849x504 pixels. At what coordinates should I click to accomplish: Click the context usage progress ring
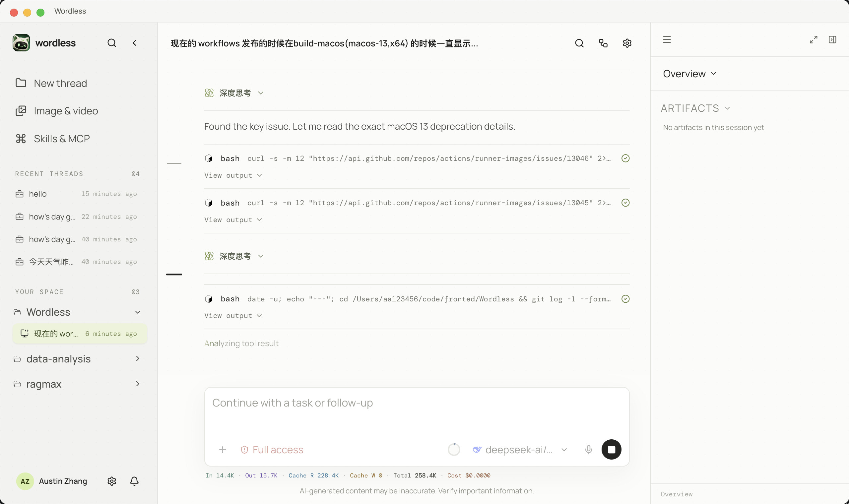(x=454, y=450)
